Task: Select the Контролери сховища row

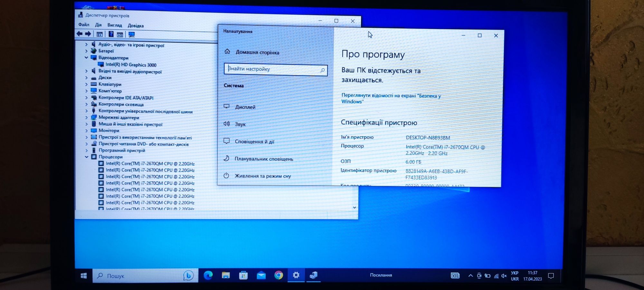Action: [x=121, y=104]
